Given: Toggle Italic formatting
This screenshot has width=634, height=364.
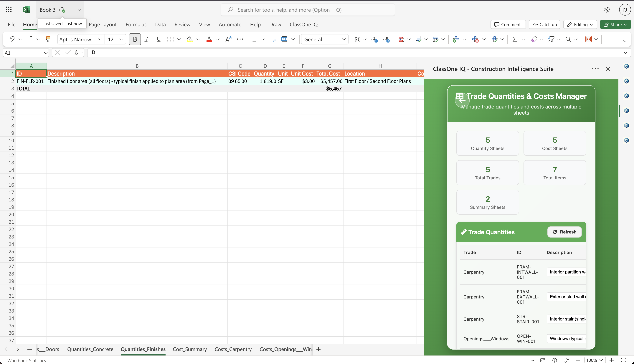Looking at the screenshot, I should click(x=147, y=39).
